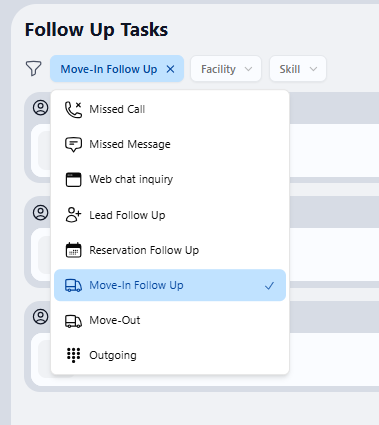Expand the Skill dropdown
This screenshot has width=379, height=425.
coord(298,69)
